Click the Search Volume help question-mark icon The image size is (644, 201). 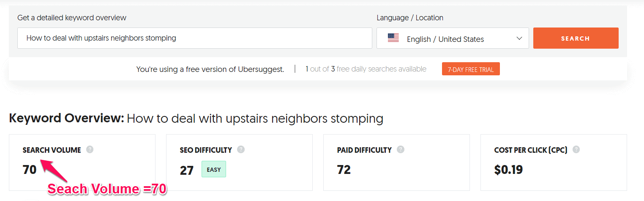pos(90,149)
